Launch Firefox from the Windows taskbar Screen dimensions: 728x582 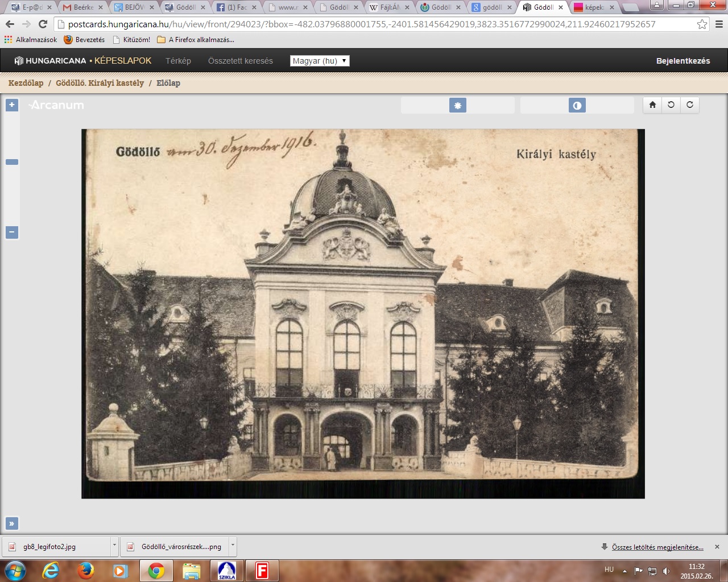click(x=86, y=570)
